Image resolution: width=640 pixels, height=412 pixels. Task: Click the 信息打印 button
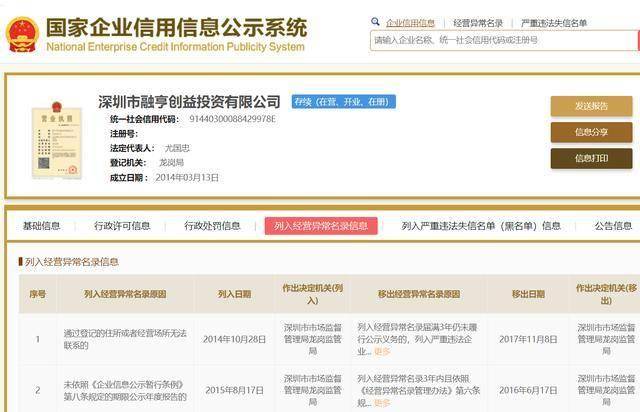(x=591, y=158)
